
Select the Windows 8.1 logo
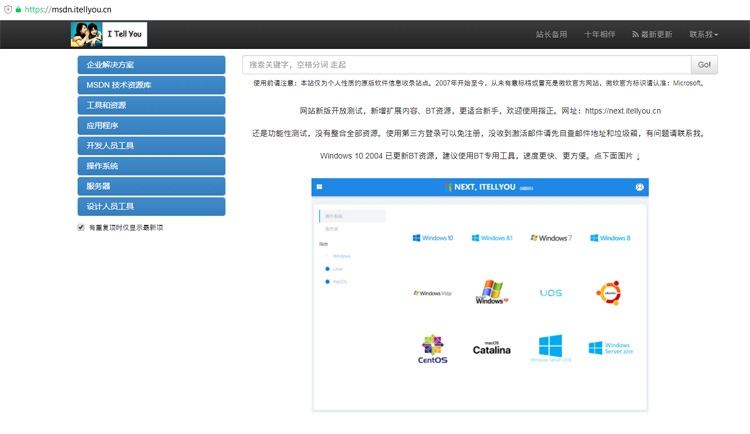click(492, 238)
